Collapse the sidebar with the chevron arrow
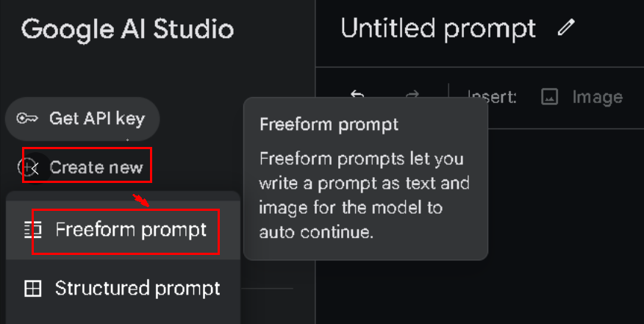644x324 pixels. [x=36, y=168]
